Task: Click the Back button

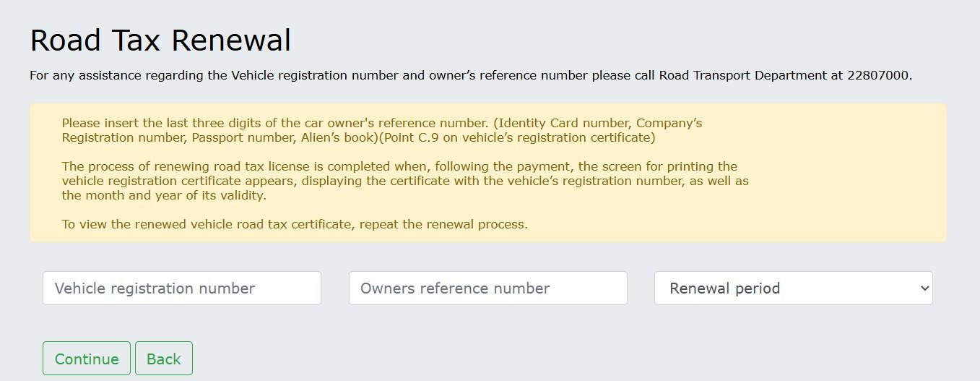Action: coord(164,359)
